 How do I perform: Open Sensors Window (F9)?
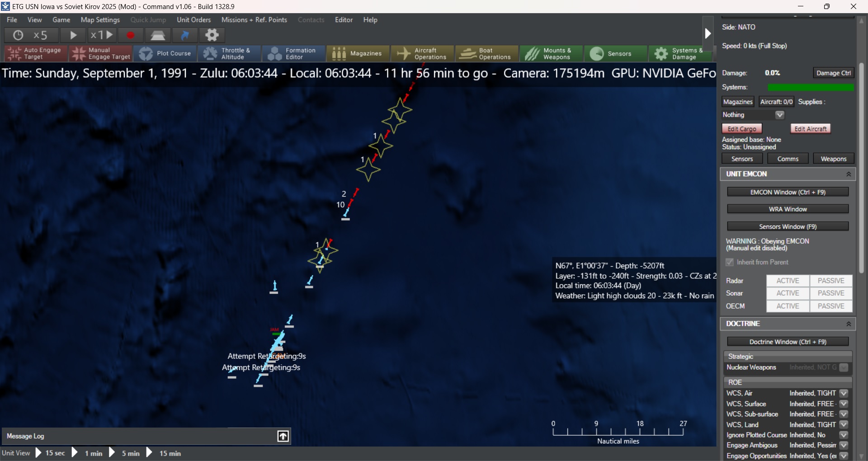[x=788, y=226]
